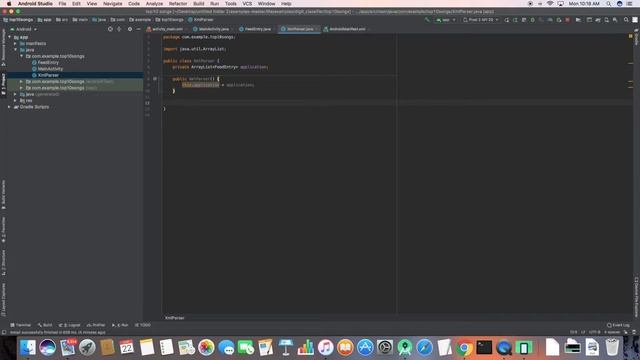The width and height of the screenshot is (640, 360).
Task: Open Trash from the dock
Action: pyautogui.click(x=612, y=348)
